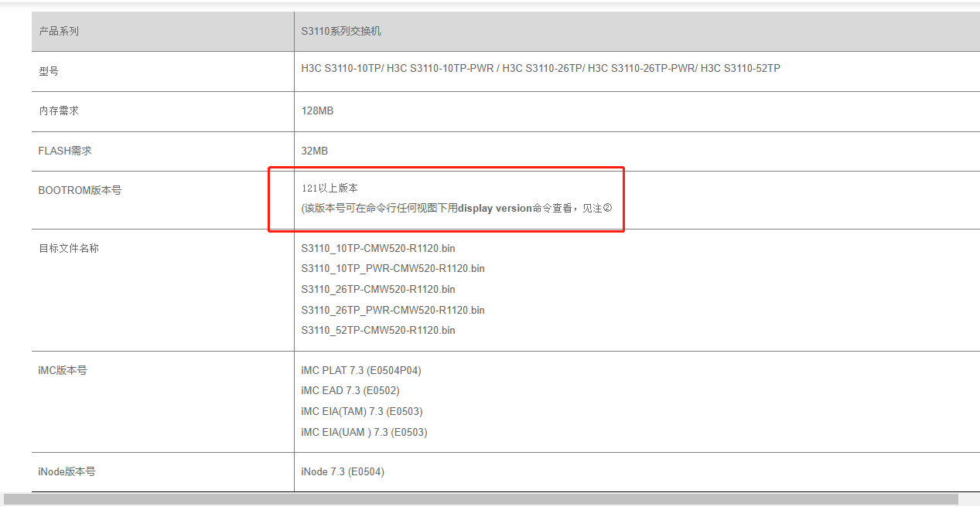Screen dimensions: 980x510
Task: Select the 'S3110系列交换机' header cell
Action: click(637, 32)
